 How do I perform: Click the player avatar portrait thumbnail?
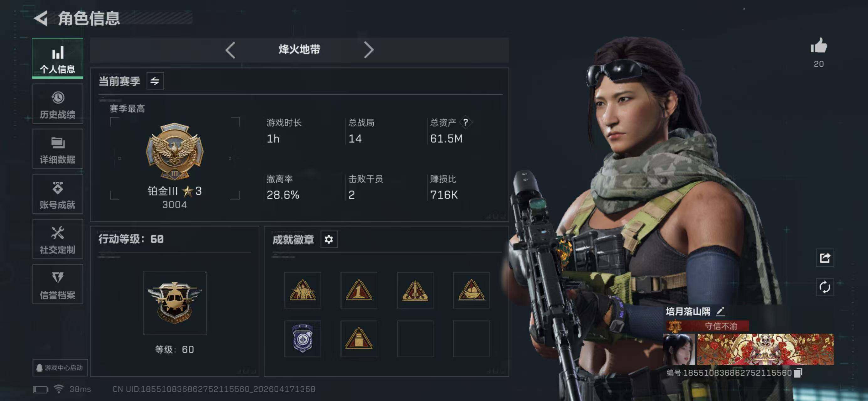click(x=679, y=349)
